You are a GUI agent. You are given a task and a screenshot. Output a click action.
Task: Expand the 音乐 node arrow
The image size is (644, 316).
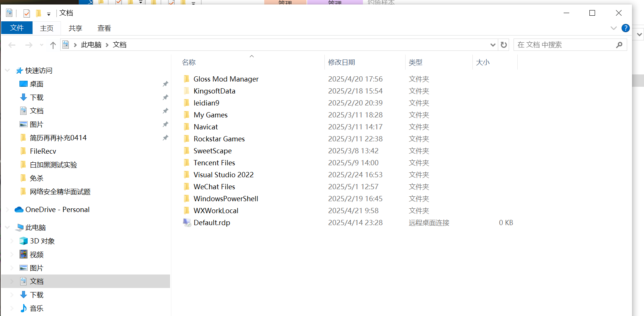pos(12,309)
